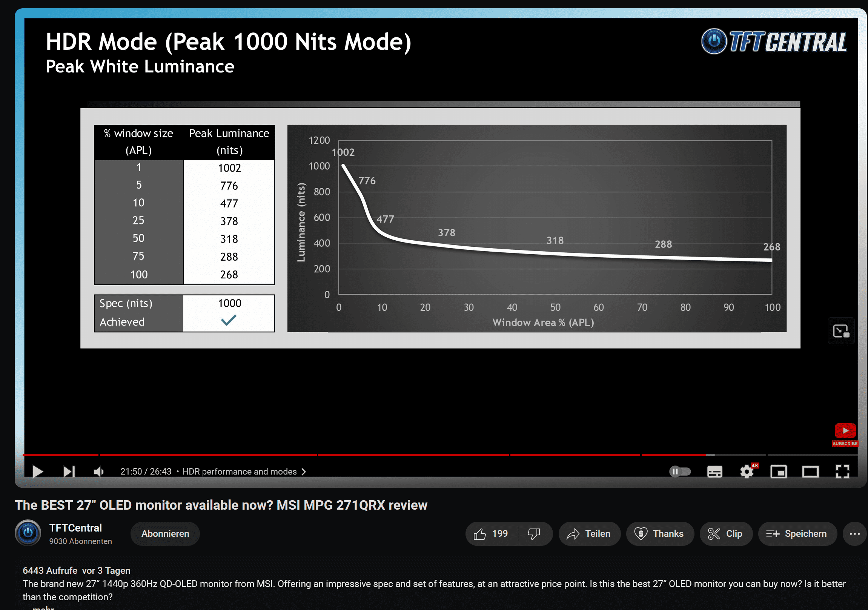Skip to the next video
Viewport: 868px width, 610px height.
pos(69,472)
